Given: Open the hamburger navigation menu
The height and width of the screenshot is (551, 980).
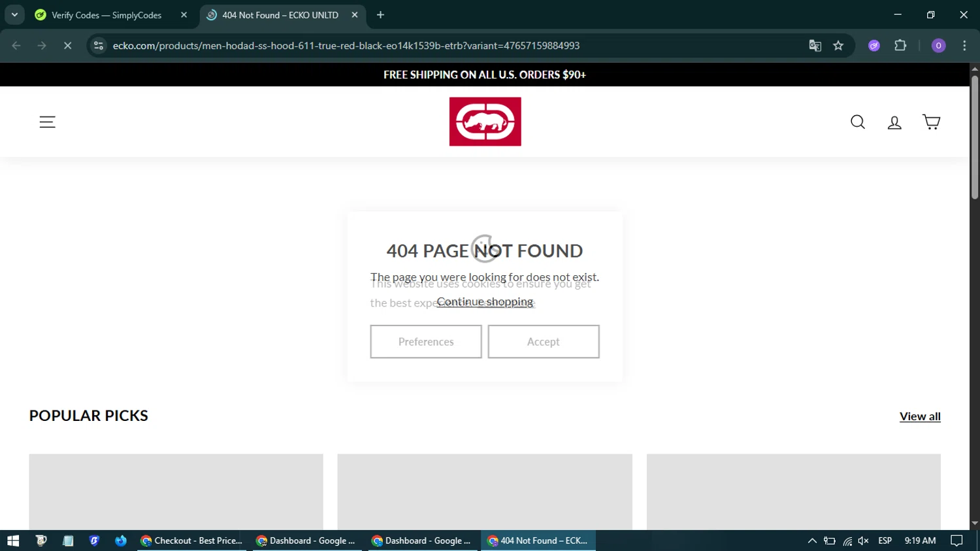Looking at the screenshot, I should (47, 122).
